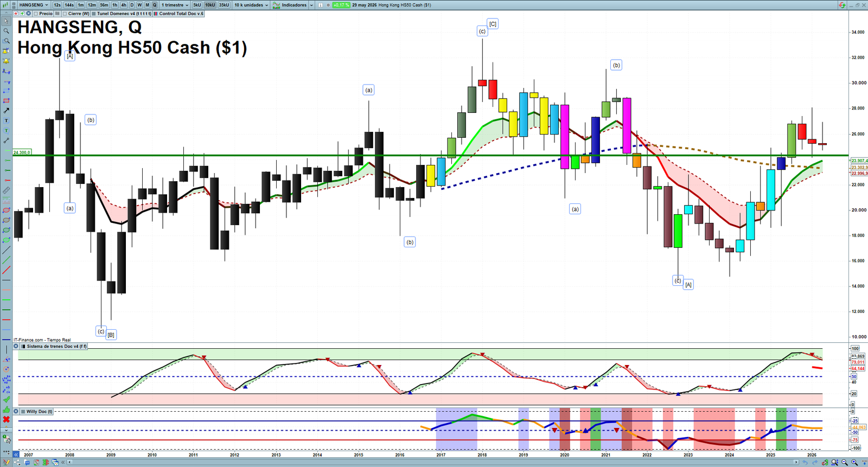The image size is (868, 467).
Task: Toggle Willy Doc panel settings icon
Action: click(23, 412)
